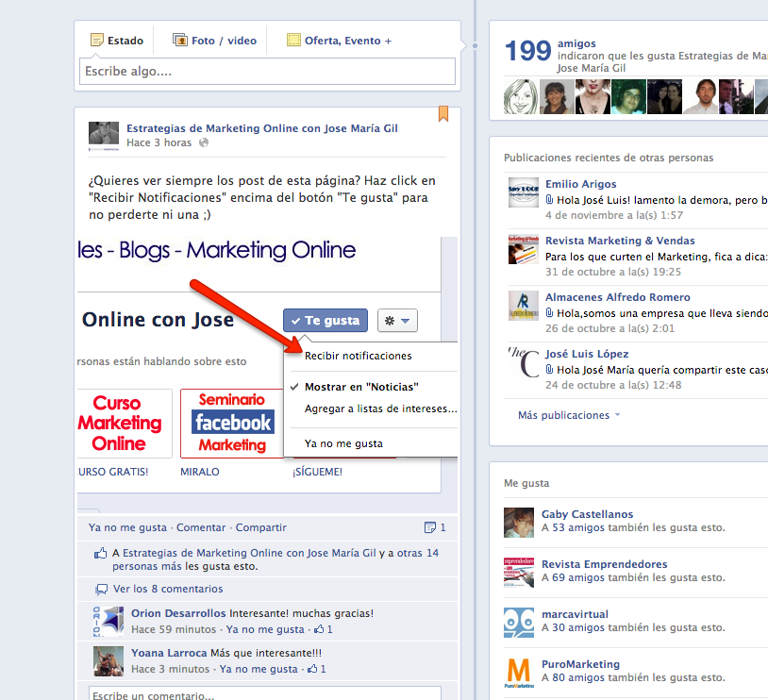Open the Oferta, Evento + tab
This screenshot has height=700, width=768.
339,41
